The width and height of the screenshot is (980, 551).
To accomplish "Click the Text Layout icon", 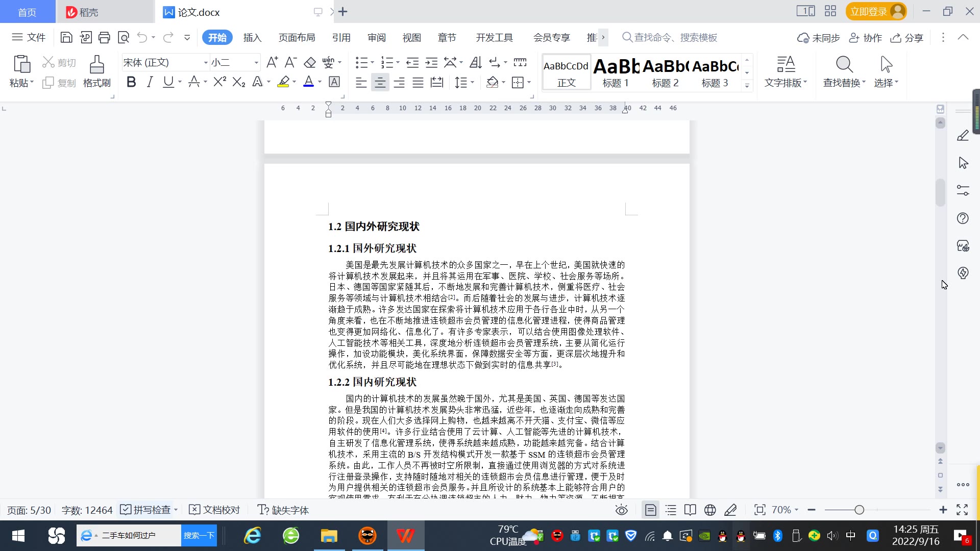I will [786, 65].
